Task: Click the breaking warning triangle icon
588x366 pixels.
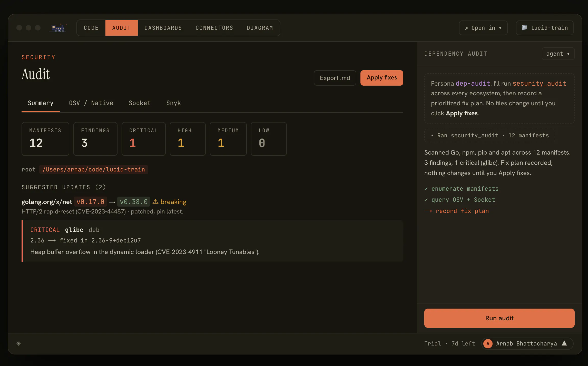Action: [155, 202]
